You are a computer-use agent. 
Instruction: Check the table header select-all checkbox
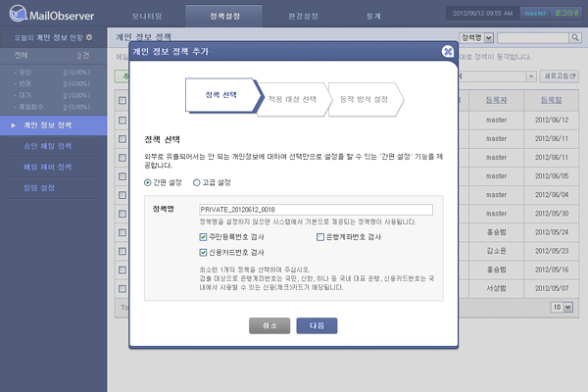click(x=122, y=100)
